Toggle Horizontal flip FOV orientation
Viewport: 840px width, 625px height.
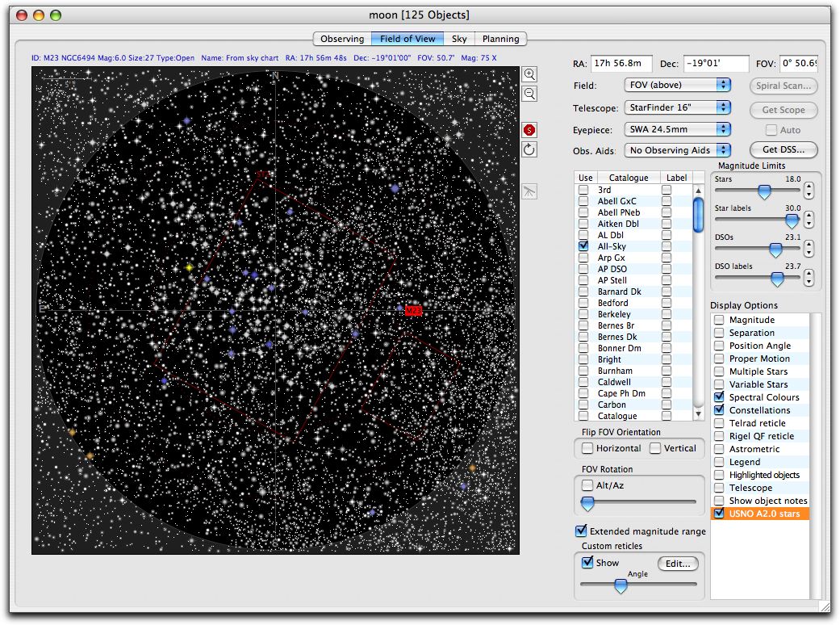point(588,448)
